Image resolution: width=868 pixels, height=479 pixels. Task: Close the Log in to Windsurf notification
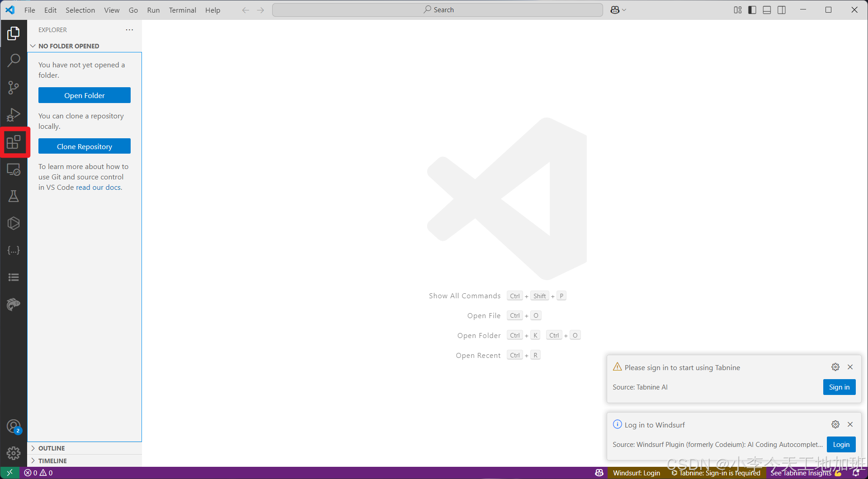coord(850,424)
